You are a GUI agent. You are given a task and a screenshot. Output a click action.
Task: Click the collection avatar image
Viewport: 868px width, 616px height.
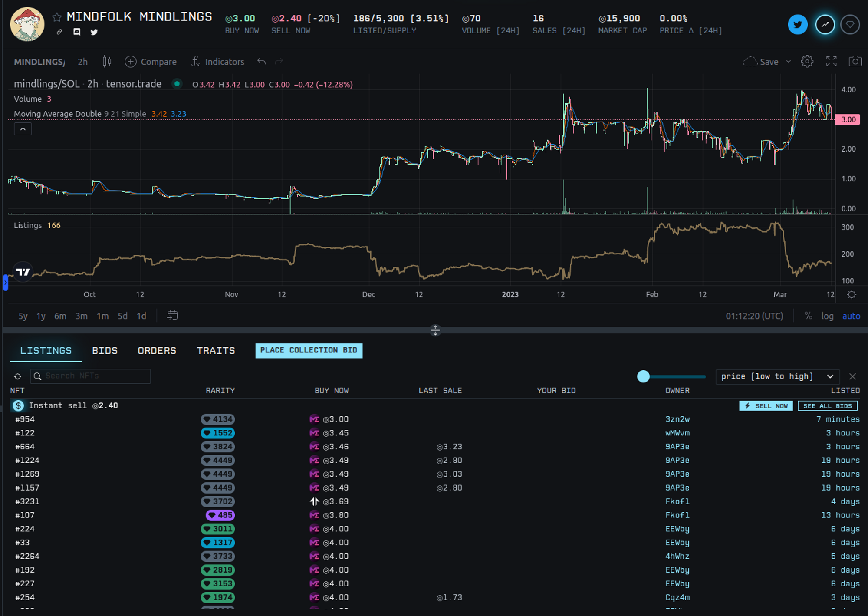(x=27, y=24)
